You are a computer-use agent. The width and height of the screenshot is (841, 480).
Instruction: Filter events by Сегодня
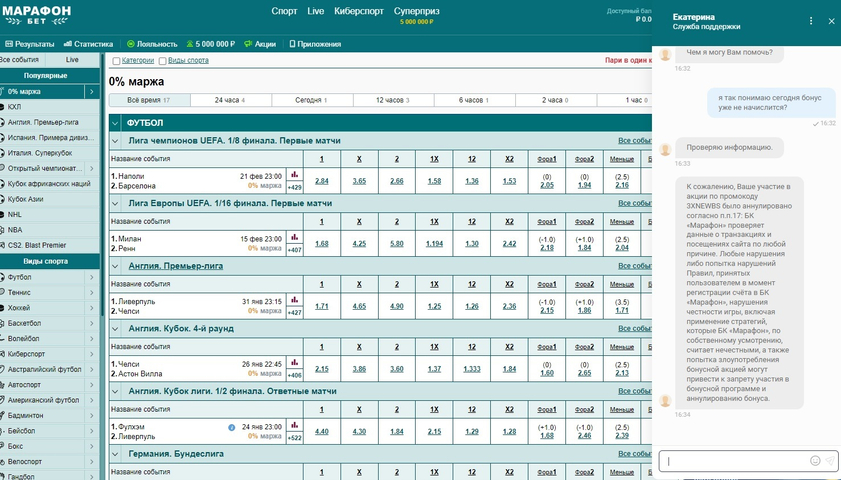[x=312, y=100]
